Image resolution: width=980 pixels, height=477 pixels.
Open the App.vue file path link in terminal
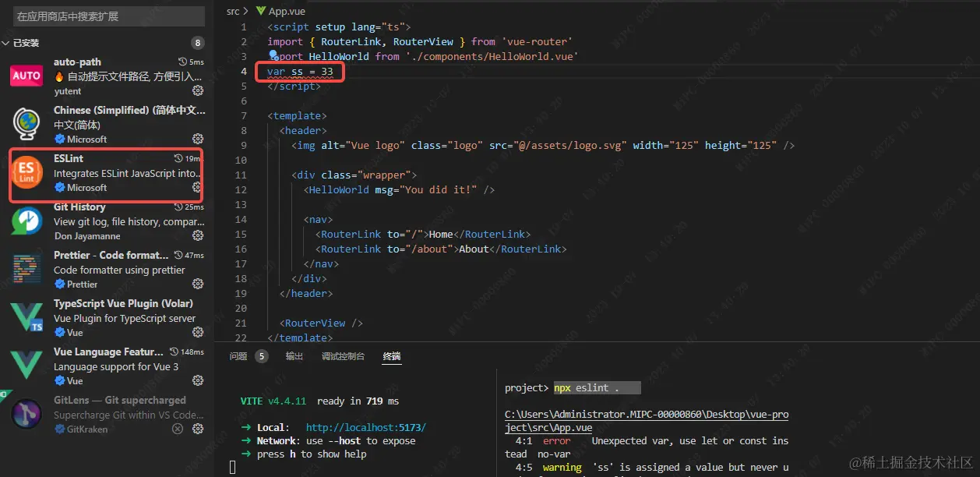coord(647,422)
